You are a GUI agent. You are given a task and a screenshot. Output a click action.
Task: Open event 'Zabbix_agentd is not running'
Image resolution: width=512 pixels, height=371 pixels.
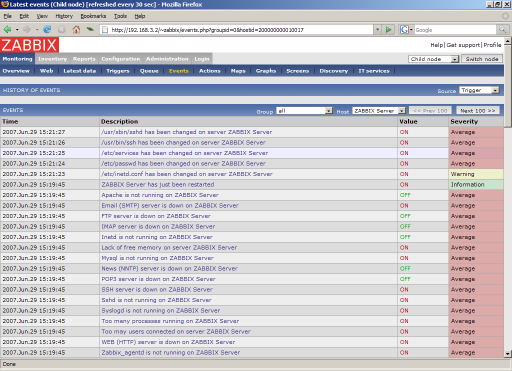point(171,353)
